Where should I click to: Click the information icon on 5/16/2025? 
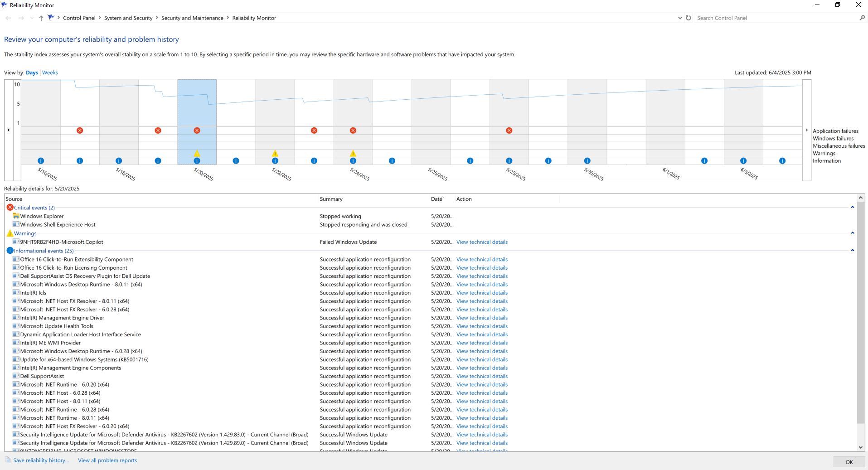click(x=41, y=161)
